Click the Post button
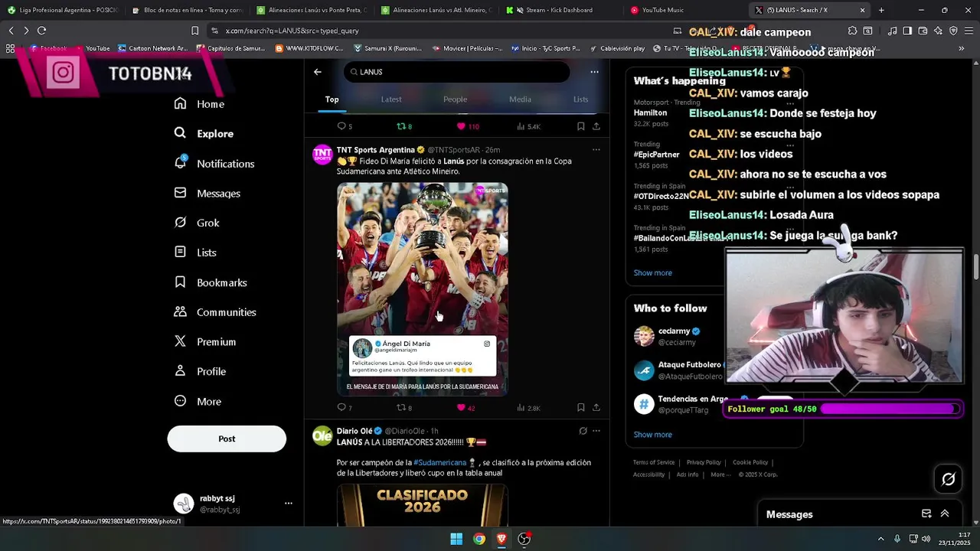Viewport: 980px width, 551px height. tap(227, 439)
